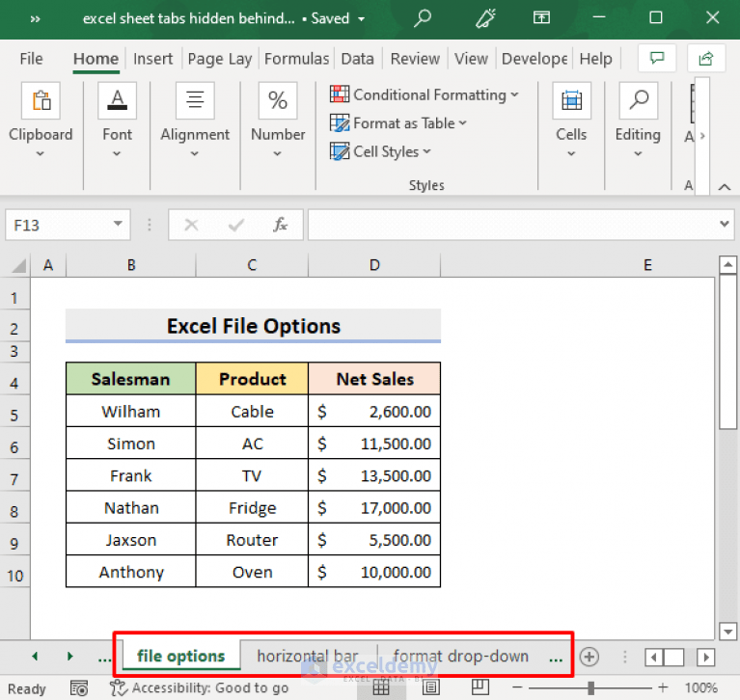Click the Coming Soon megaphone icon
The width and height of the screenshot is (740, 700).
[x=485, y=18]
